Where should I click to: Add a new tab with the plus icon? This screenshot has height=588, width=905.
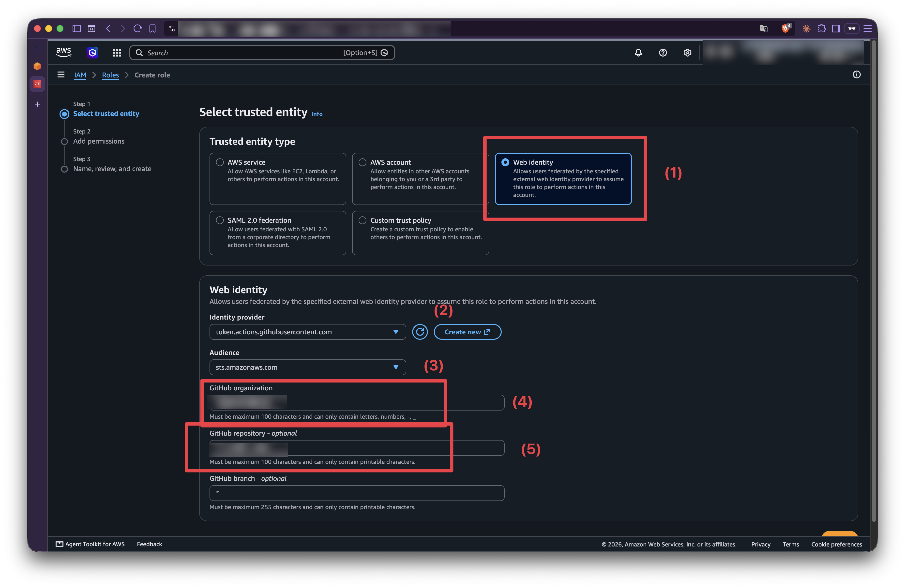click(37, 104)
